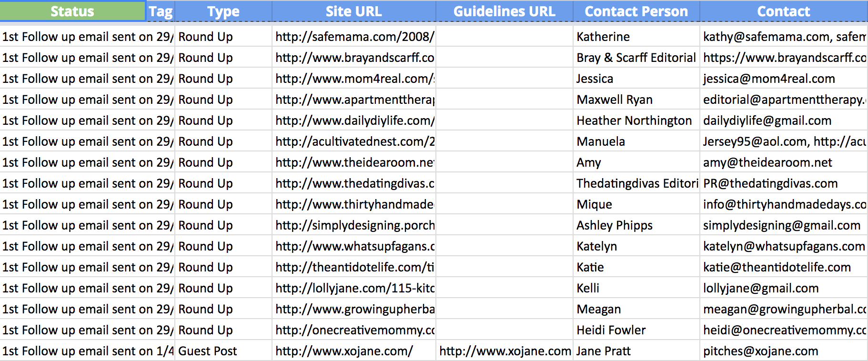Select the Contact column header
Screen dimensions: 868x361
click(x=784, y=11)
